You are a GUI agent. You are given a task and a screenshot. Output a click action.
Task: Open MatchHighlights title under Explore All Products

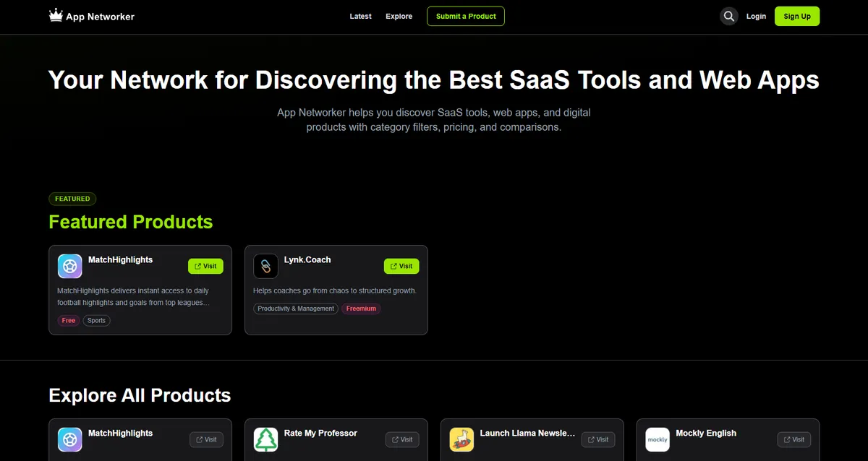(x=121, y=433)
